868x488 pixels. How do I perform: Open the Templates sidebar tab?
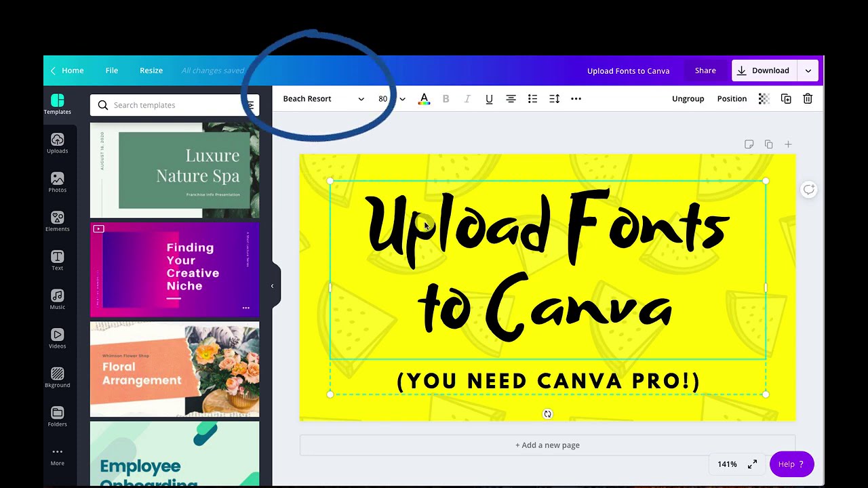57,104
